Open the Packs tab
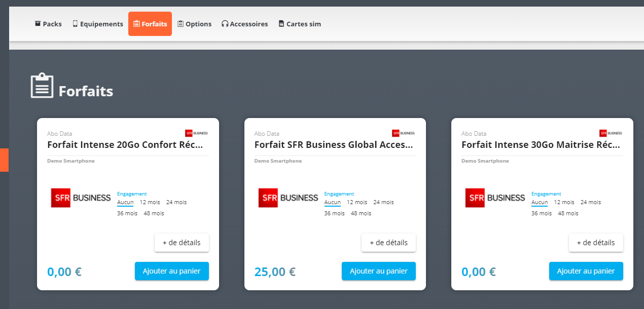This screenshot has width=644, height=309. tap(48, 24)
